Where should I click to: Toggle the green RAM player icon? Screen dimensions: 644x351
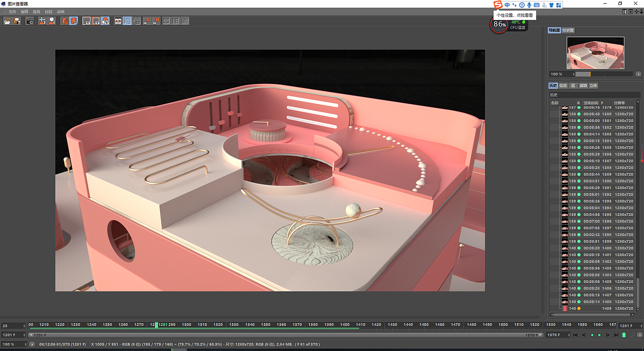tap(624, 335)
